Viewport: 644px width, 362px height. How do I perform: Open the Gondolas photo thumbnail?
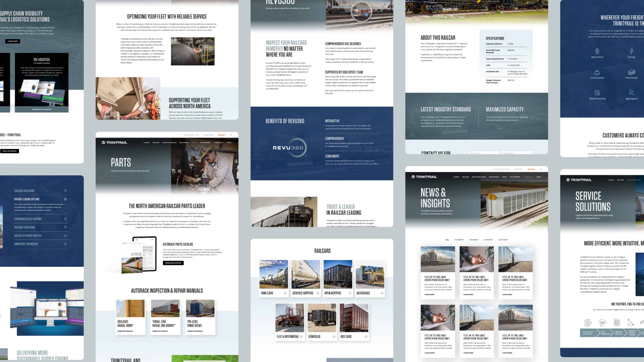click(x=322, y=318)
